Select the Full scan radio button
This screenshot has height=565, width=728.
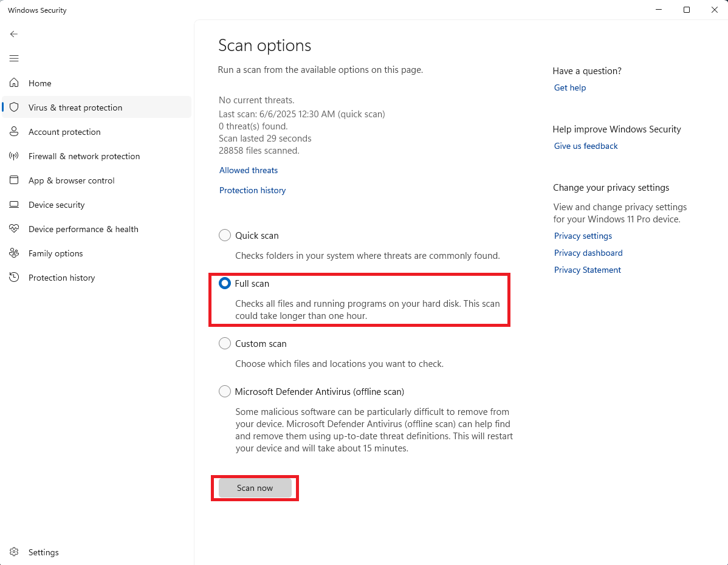[x=225, y=283]
